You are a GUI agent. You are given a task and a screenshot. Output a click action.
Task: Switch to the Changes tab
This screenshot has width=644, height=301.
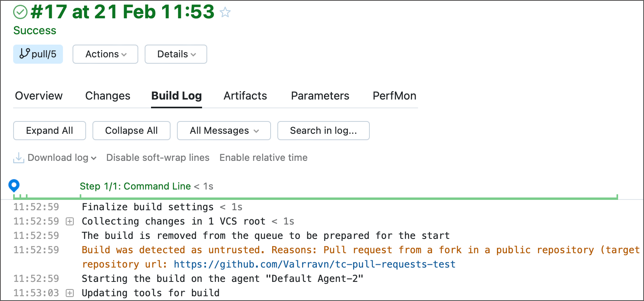[108, 96]
